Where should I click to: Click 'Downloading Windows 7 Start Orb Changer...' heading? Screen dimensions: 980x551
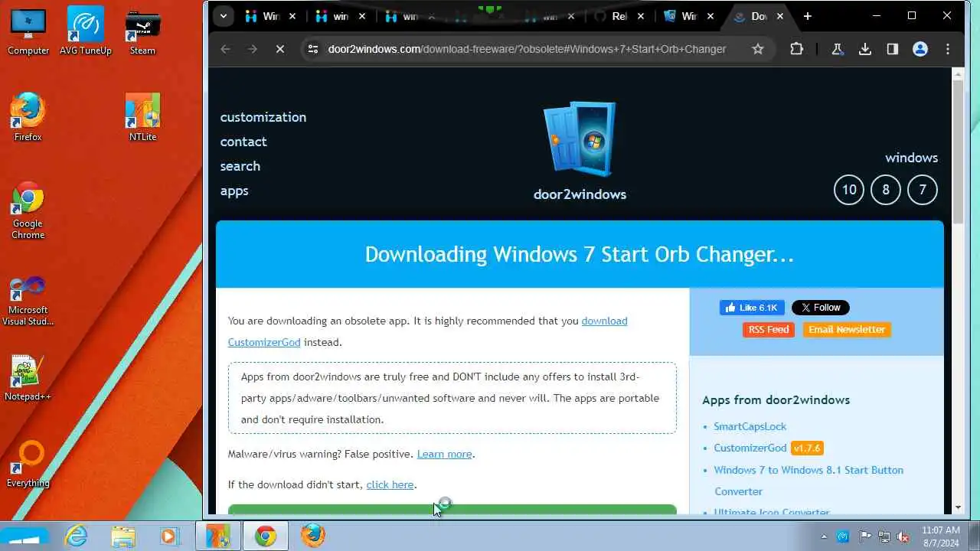click(x=580, y=254)
